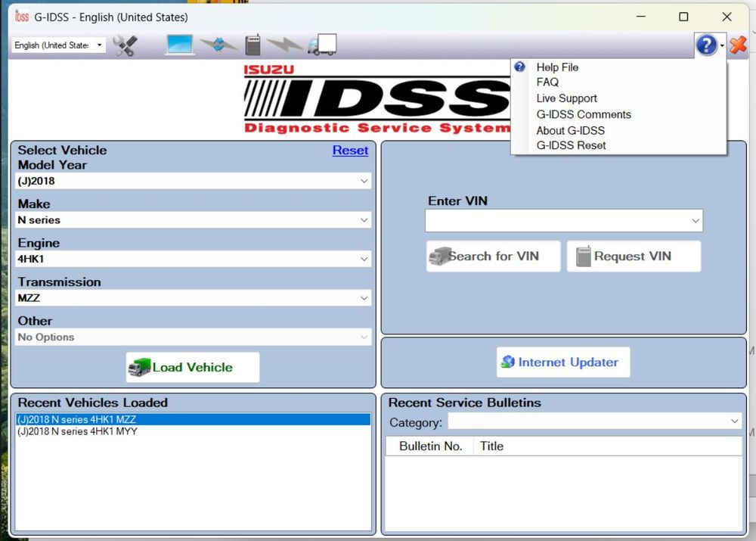Click the truck with document toolbar icon
This screenshot has height=541, width=756.
pos(322,45)
